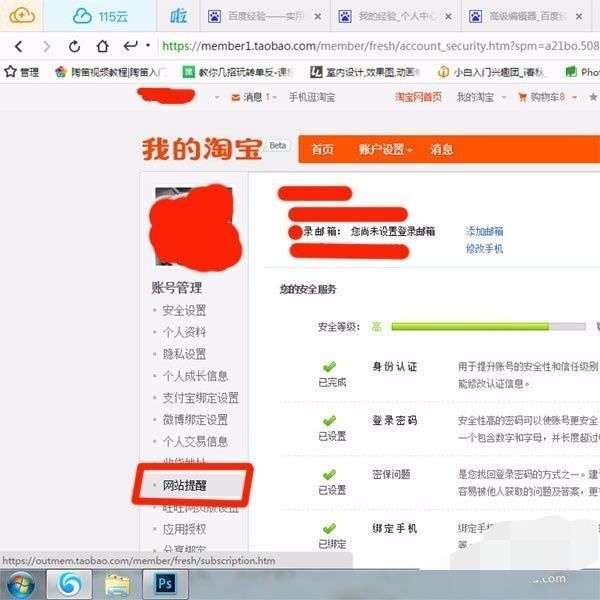Image resolution: width=600 pixels, height=600 pixels.
Task: Open 支付宝绑定设置 in sidebar
Action: 201,398
